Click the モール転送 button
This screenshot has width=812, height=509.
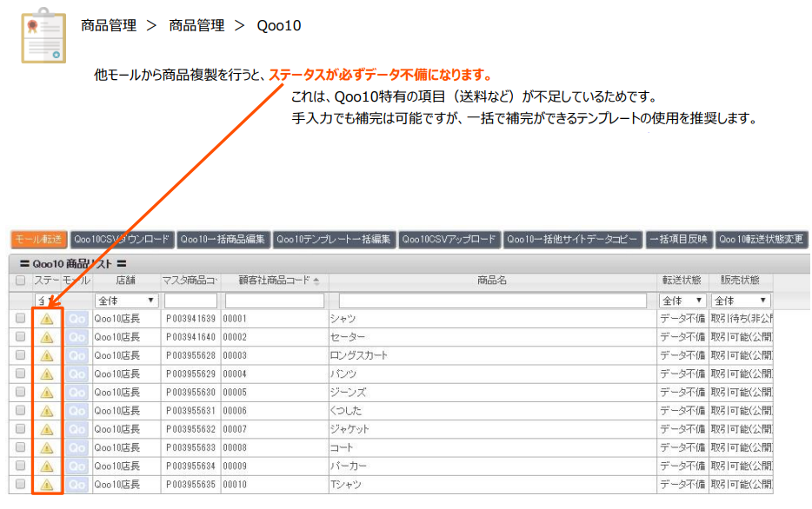39,240
